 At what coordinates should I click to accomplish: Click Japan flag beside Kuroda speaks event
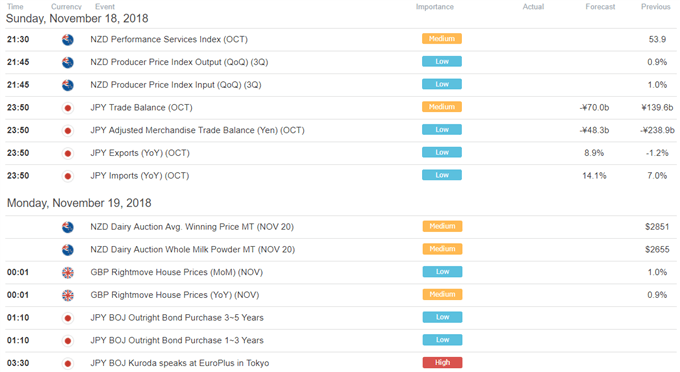coord(68,363)
